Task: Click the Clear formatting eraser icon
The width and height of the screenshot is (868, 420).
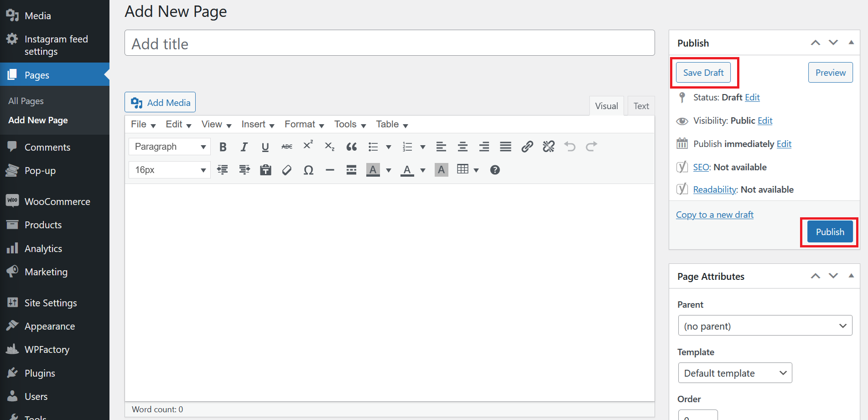Action: click(287, 170)
